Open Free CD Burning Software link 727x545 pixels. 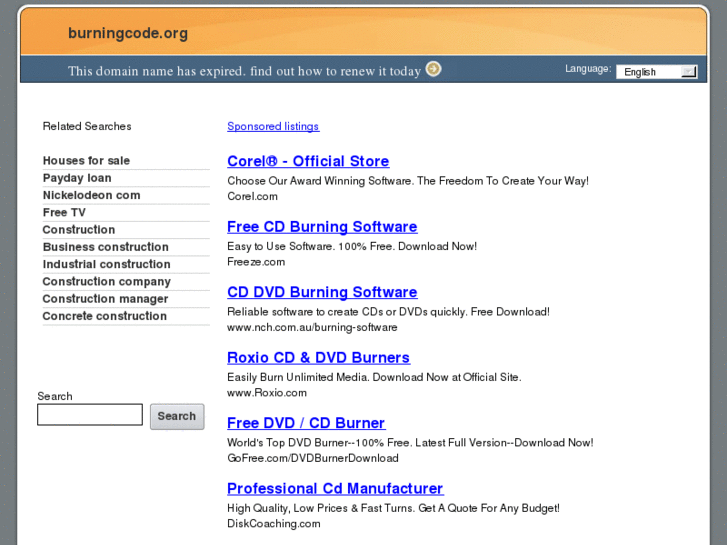pyautogui.click(x=322, y=226)
